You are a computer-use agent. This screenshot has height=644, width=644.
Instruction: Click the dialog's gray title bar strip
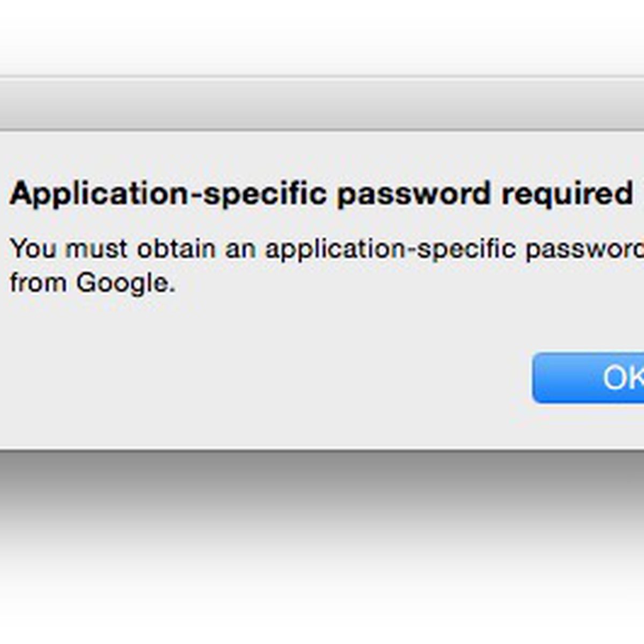tap(322, 105)
